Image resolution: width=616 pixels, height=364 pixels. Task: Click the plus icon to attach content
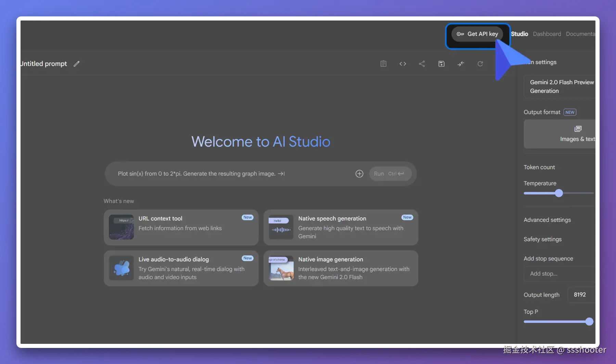pyautogui.click(x=359, y=174)
